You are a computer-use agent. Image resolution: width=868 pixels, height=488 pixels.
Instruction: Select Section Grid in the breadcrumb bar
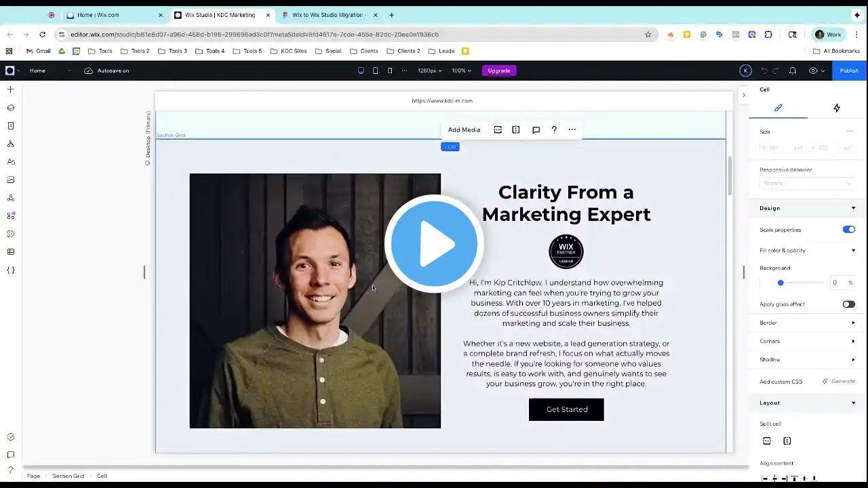click(x=68, y=476)
